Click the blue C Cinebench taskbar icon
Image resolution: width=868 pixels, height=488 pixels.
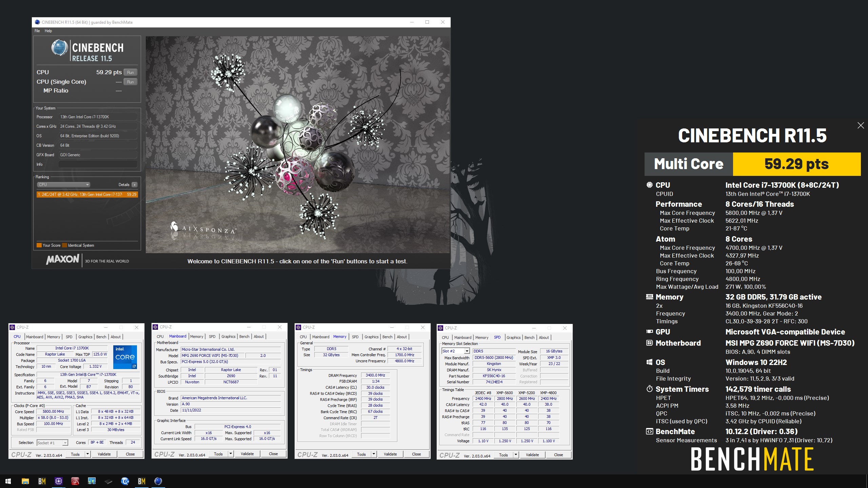click(125, 481)
